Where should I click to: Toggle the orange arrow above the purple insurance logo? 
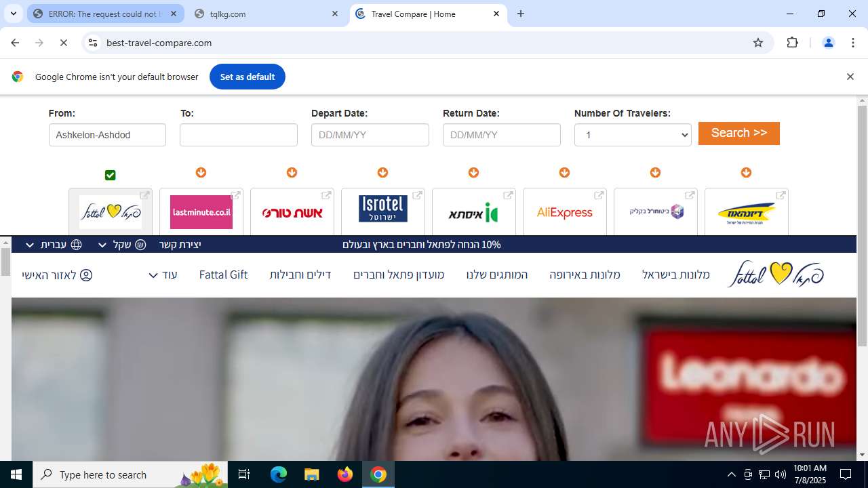coord(655,173)
